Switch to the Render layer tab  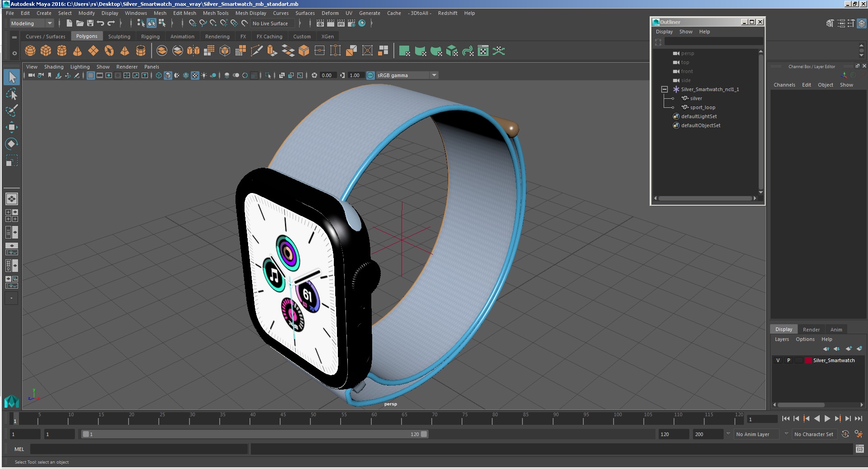[x=811, y=330]
